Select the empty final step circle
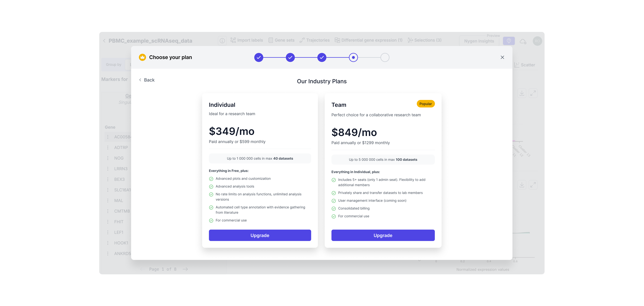The width and height of the screenshot is (644, 306). 385,58
